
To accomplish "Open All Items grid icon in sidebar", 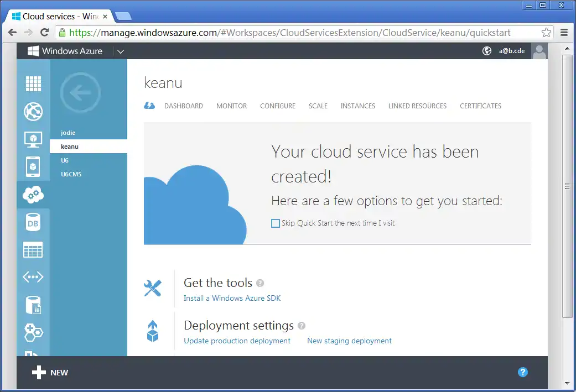I will point(33,83).
